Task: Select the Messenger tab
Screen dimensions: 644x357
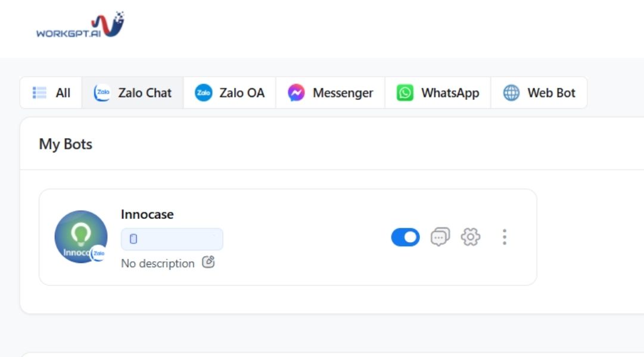Action: [x=330, y=93]
